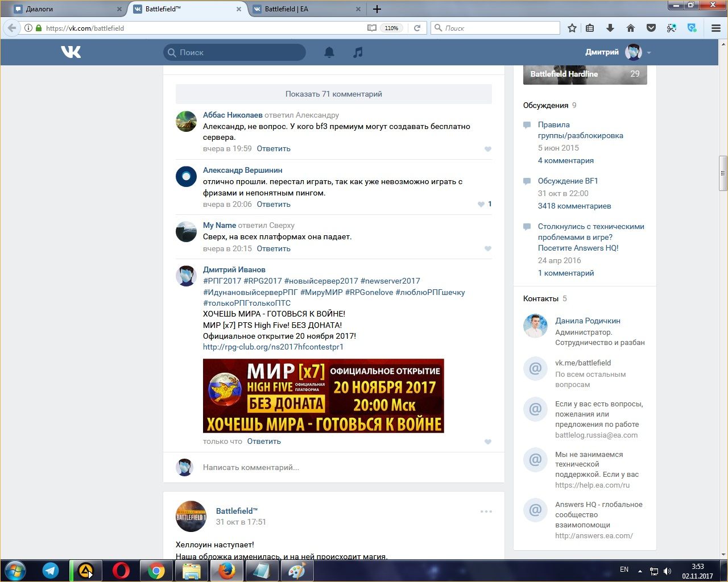Viewport: 728px width, 582px height.
Task: Open the VK music player icon
Action: 358,52
